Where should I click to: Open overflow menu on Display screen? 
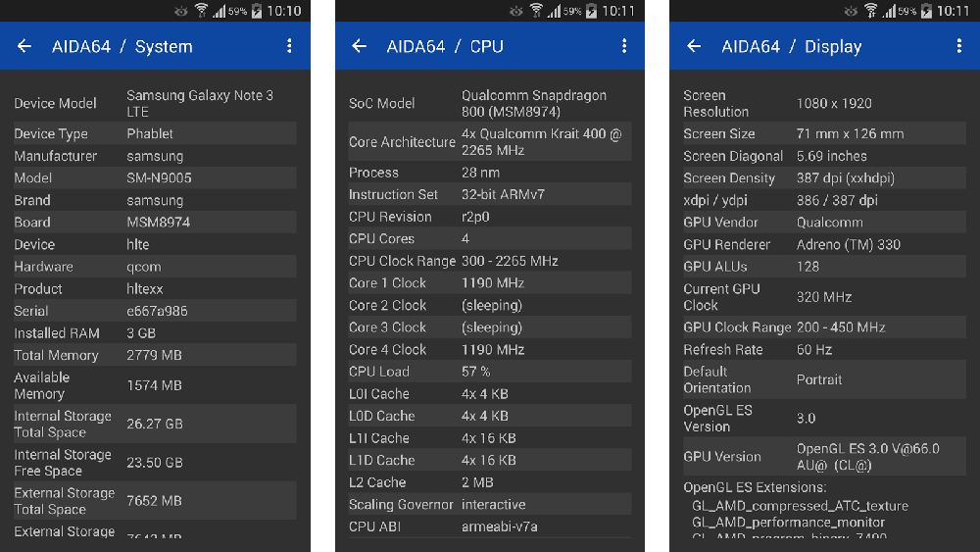(x=958, y=46)
